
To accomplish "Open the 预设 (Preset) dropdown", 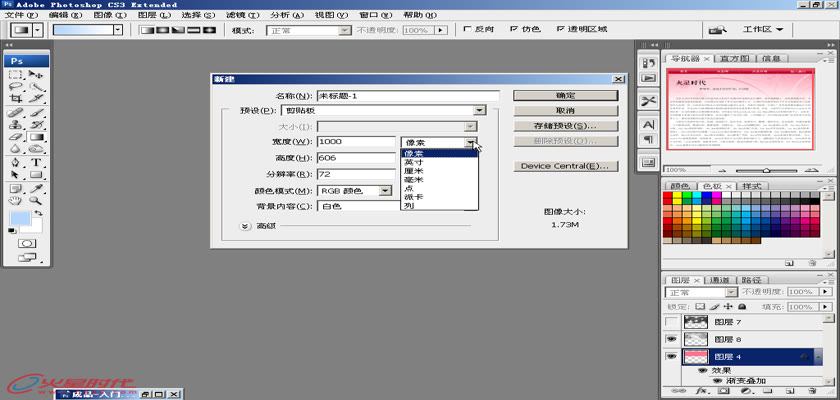I will pos(479,110).
